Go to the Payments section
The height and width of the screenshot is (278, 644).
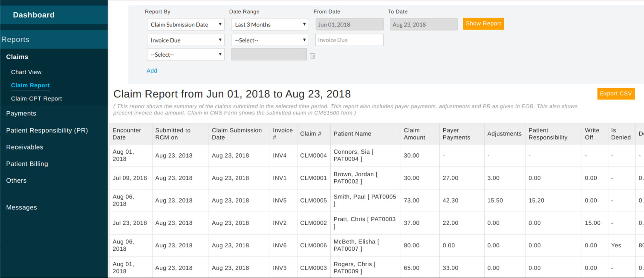[21, 114]
